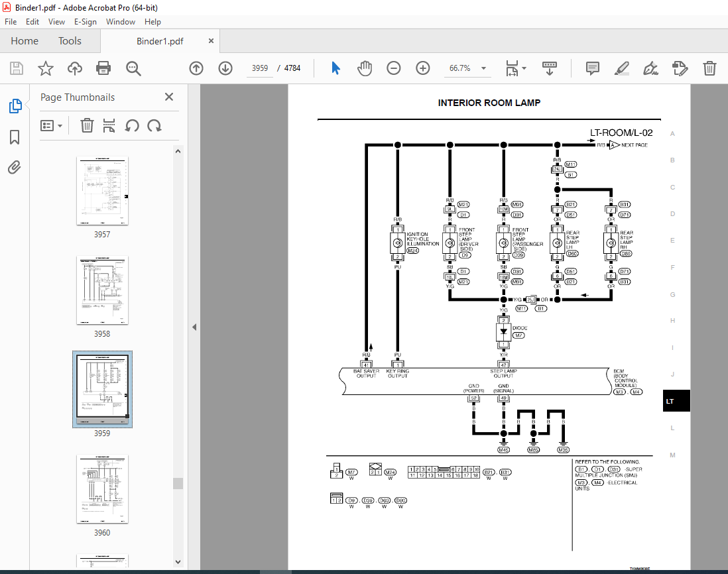This screenshot has width=728, height=574.
Task: Click the black LT section marker
Action: pos(676,401)
